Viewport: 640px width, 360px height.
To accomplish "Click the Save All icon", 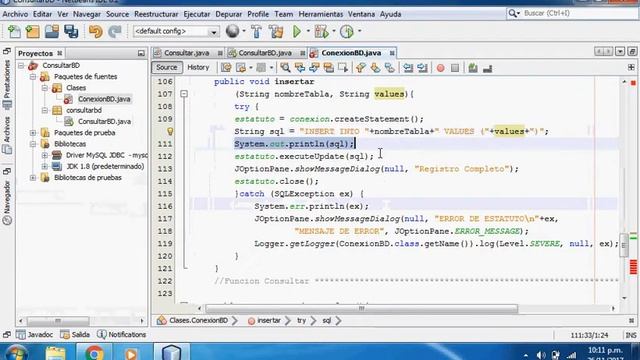I will tap(71, 31).
